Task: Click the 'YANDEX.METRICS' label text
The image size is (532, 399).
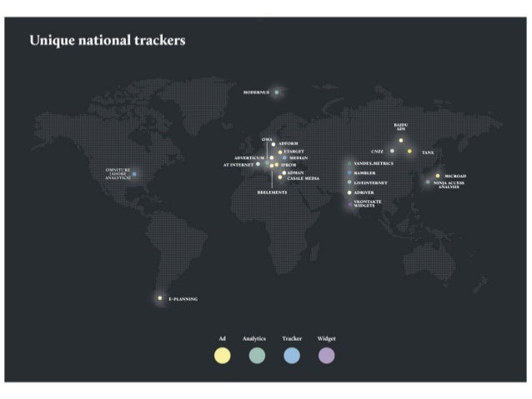Action: 374,163
